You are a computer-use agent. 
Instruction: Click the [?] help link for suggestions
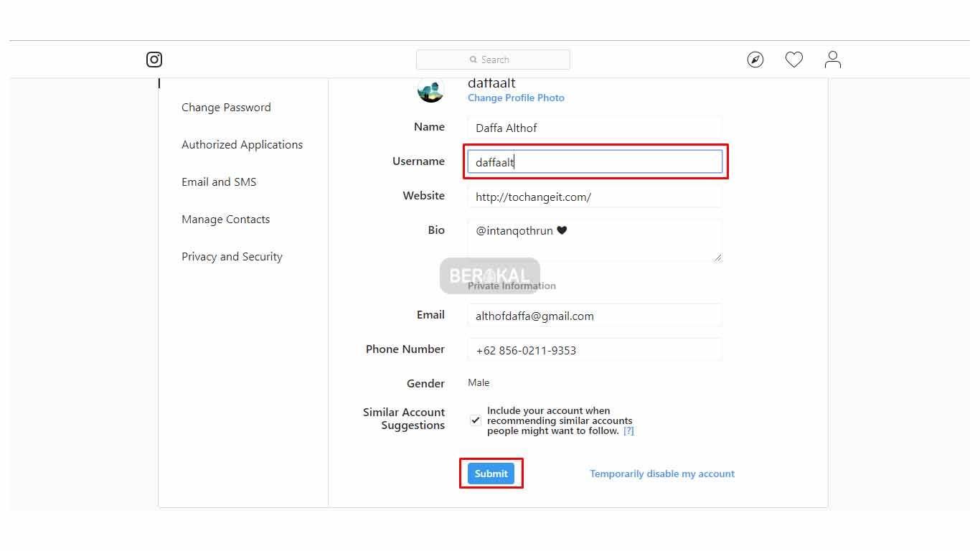pyautogui.click(x=628, y=431)
